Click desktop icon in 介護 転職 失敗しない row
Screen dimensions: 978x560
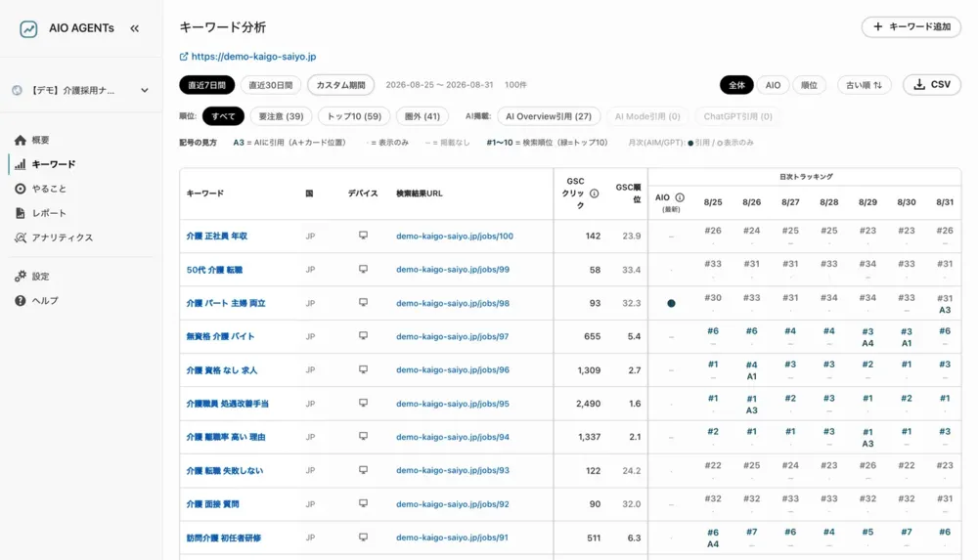363,470
